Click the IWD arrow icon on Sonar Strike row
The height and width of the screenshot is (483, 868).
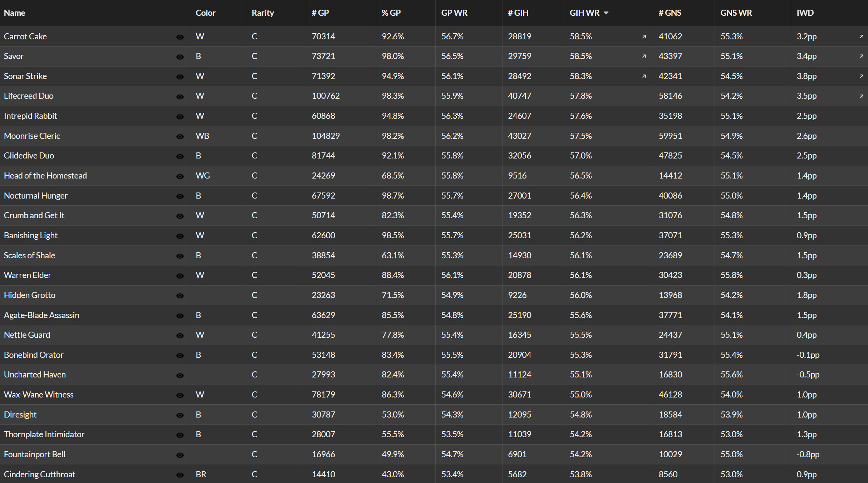(862, 76)
